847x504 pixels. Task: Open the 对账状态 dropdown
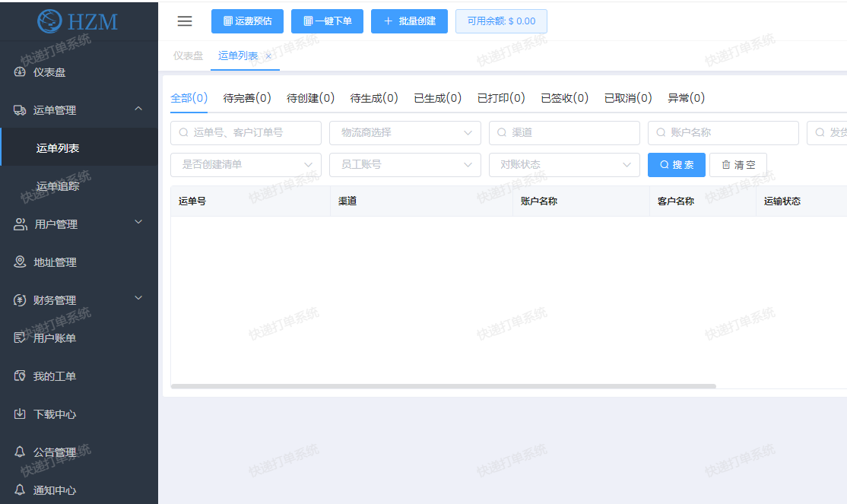click(x=563, y=164)
